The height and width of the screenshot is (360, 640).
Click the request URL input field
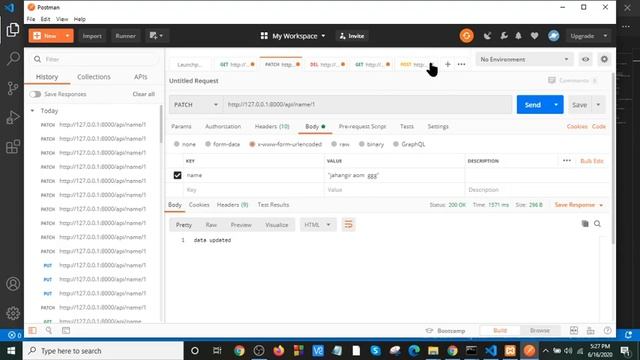coord(367,104)
